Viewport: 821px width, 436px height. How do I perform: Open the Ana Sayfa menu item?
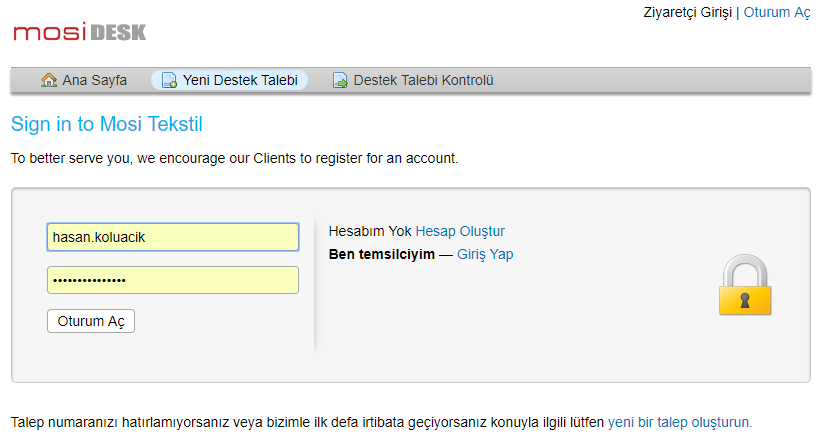(84, 80)
